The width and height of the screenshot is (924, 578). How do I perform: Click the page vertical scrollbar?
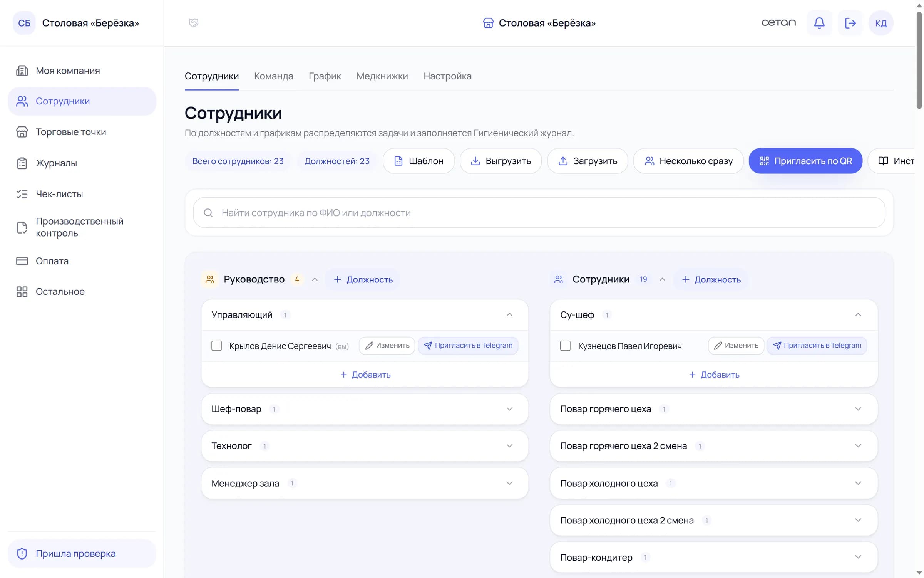tap(919, 60)
